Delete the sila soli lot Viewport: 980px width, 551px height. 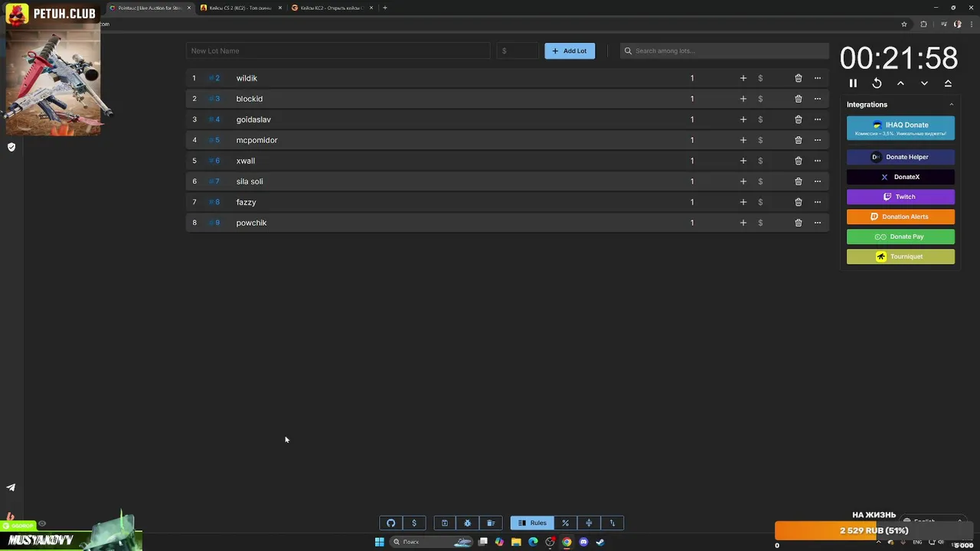(x=798, y=181)
